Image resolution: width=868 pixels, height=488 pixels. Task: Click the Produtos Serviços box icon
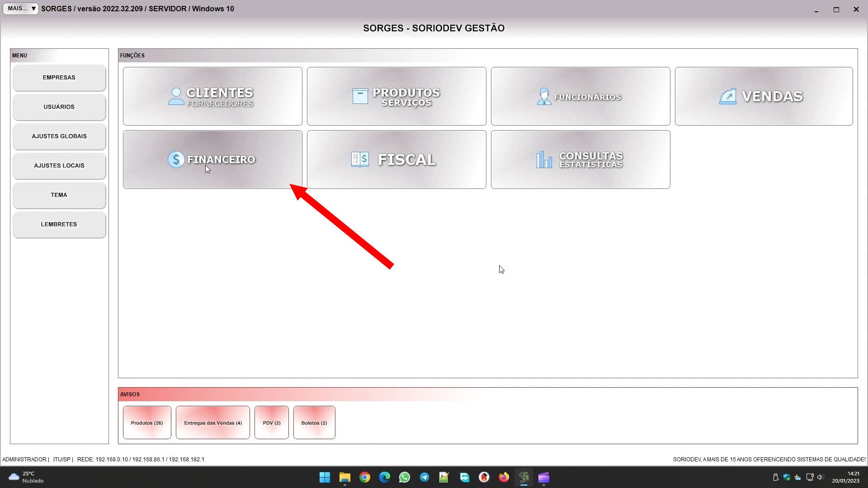pyautogui.click(x=360, y=96)
